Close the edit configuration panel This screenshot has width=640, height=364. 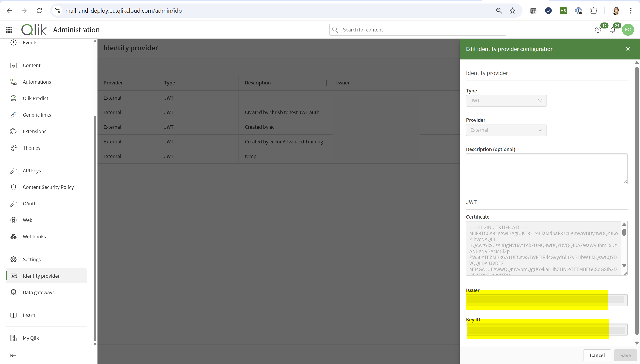coord(628,49)
